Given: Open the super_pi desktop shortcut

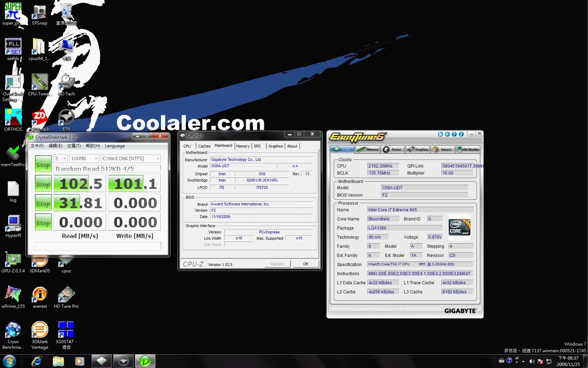Looking at the screenshot, I should pos(13,13).
